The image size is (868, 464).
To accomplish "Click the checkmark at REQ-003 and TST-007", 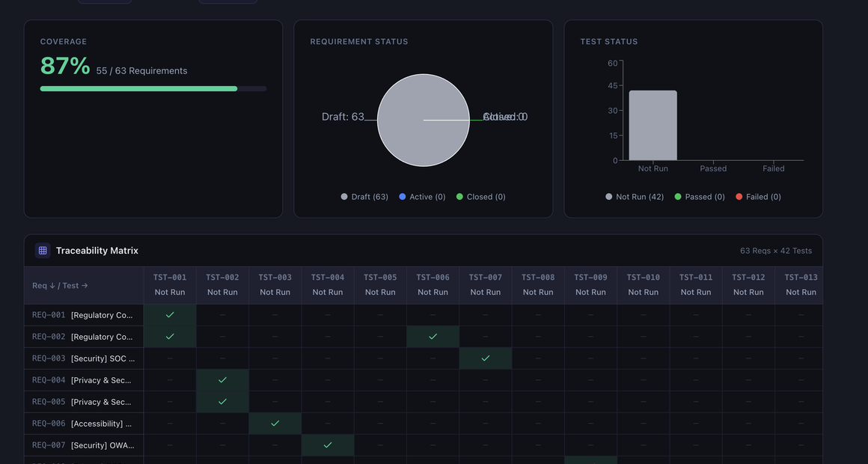I will [486, 358].
